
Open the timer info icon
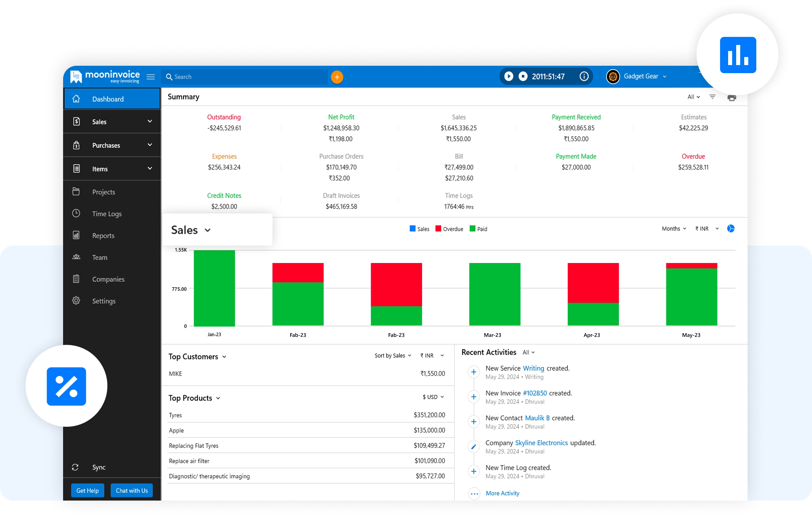click(584, 76)
